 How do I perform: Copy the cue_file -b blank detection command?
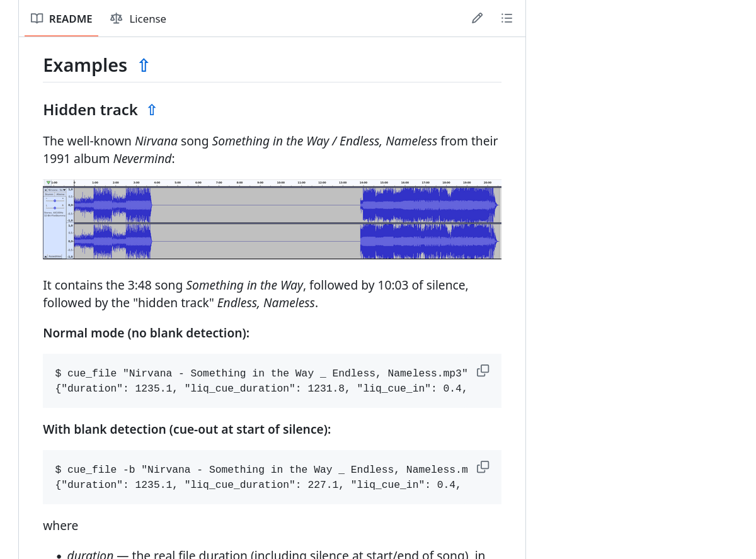click(x=483, y=467)
